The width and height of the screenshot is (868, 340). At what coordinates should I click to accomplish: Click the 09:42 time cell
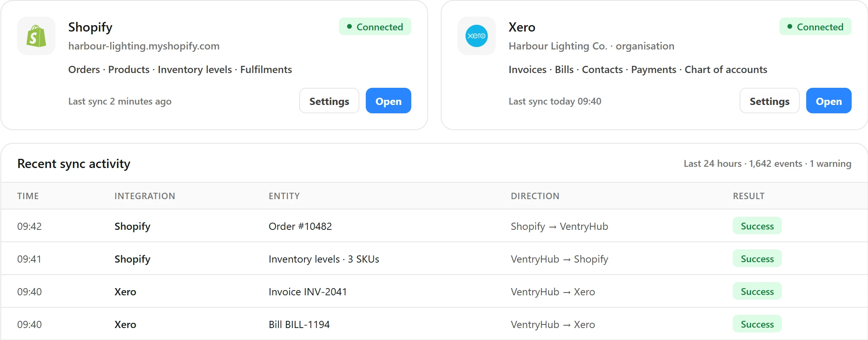[x=30, y=226]
